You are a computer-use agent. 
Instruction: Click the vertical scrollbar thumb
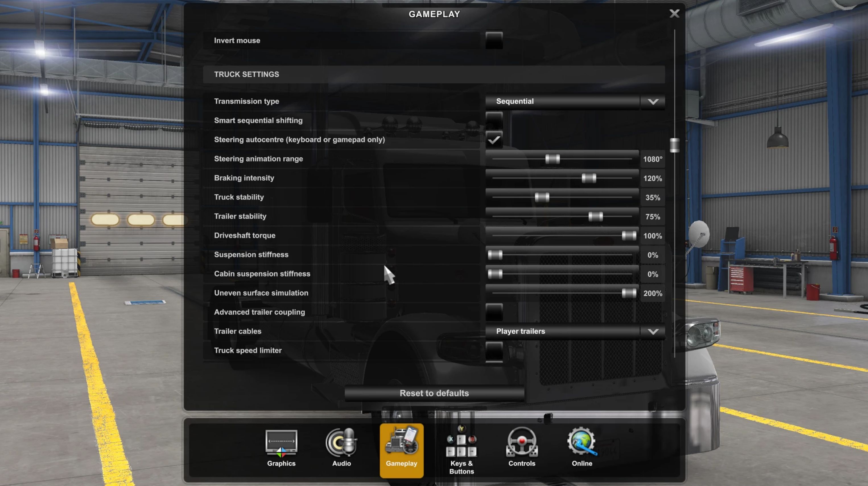coord(674,145)
